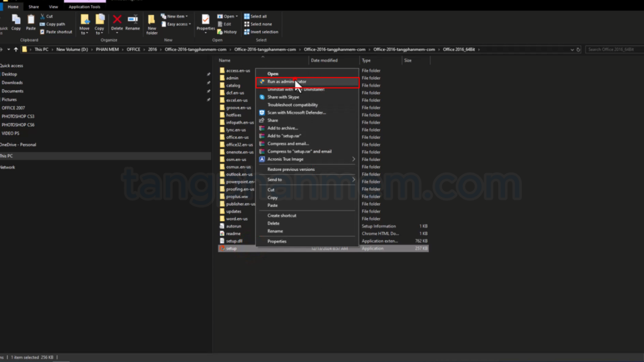Click Select all in the ribbon
The width and height of the screenshot is (644, 362).
(x=255, y=16)
